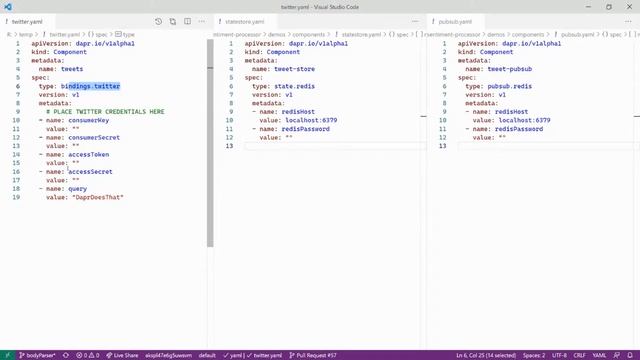This screenshot has height=360, width=640.
Task: Click pubsub.redis type in pubsub.yaml
Action: point(510,86)
